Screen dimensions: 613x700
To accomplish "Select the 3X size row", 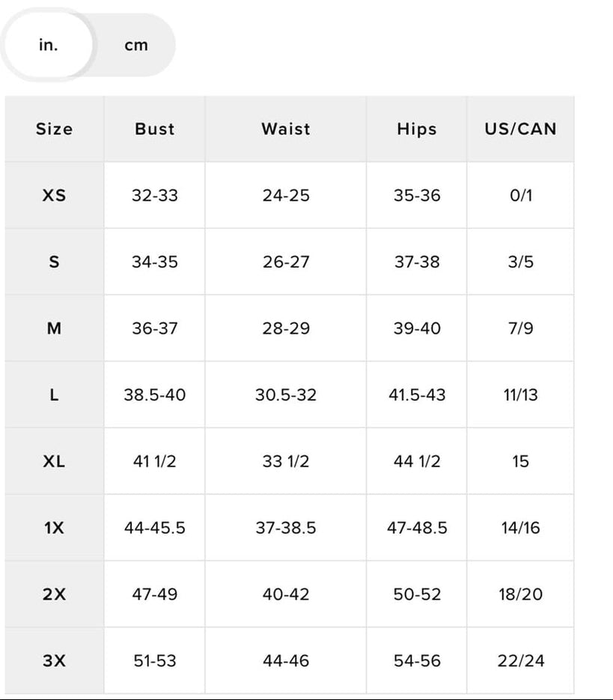I will click(x=53, y=661).
